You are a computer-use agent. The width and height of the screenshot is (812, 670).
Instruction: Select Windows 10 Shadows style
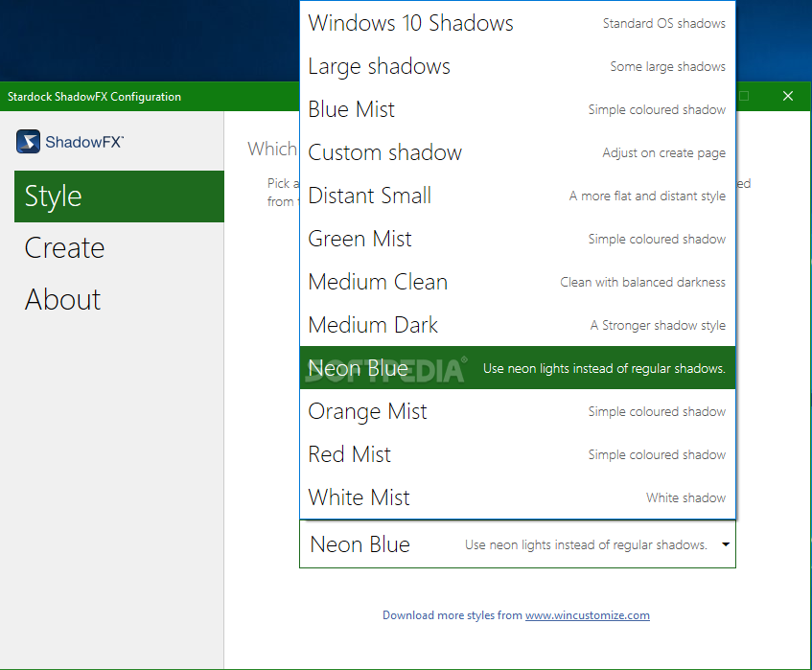[518, 23]
